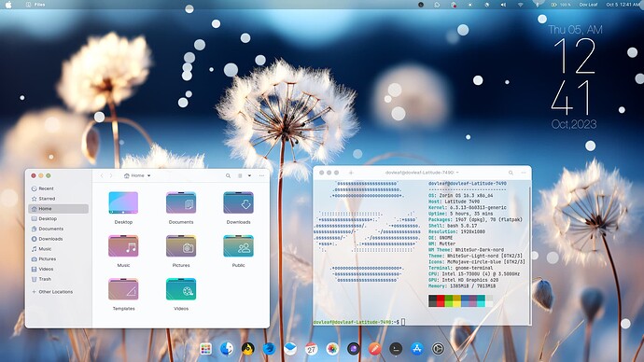Select Starred in the Files sidebar
Viewport: 644px width, 362px height.
coord(58,199)
